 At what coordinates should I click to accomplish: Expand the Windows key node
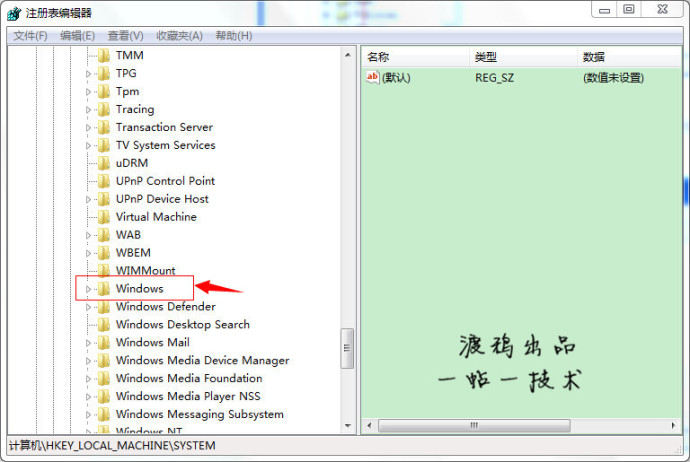88,289
